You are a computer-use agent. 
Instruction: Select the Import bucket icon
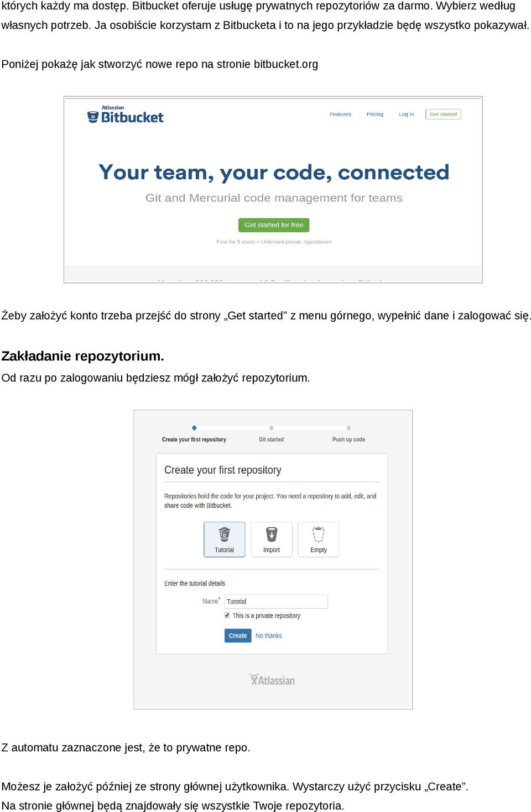tap(272, 535)
